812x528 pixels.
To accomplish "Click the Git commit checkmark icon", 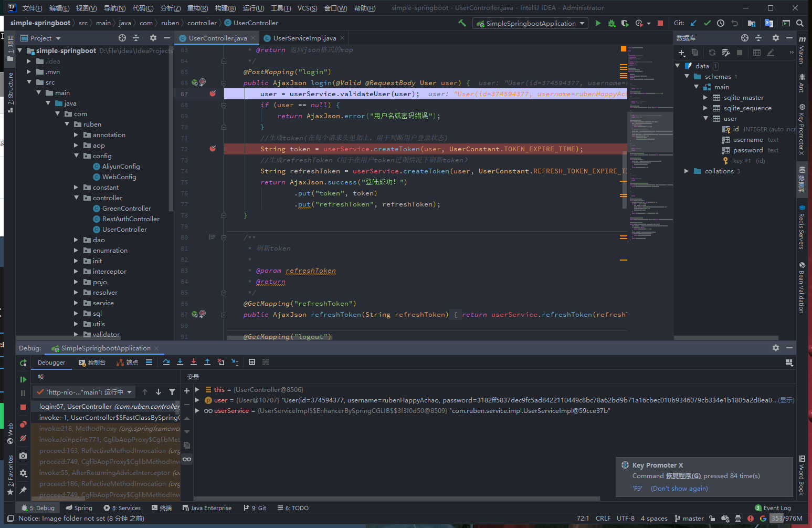I will pos(707,23).
